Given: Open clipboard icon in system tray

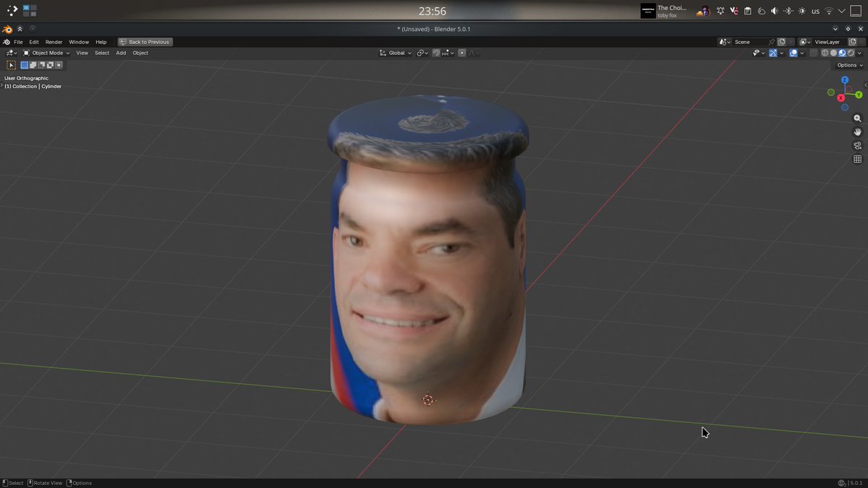Looking at the screenshot, I should (x=747, y=11).
